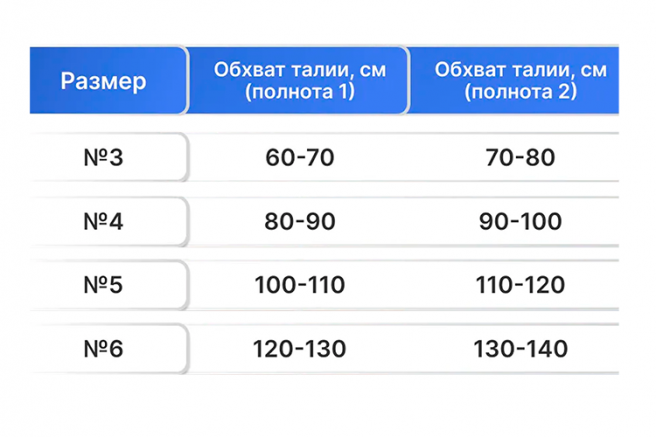Click the "100-110" waist value
656x437 pixels.
pyautogui.click(x=299, y=285)
